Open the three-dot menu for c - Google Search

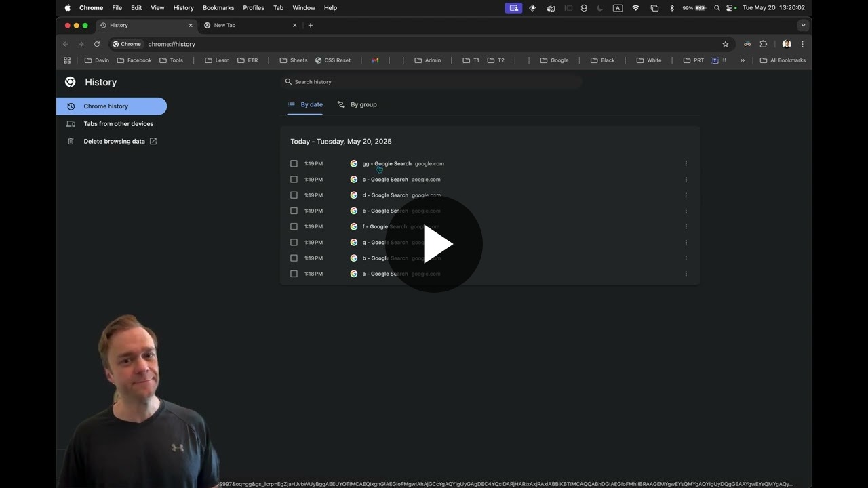[686, 179]
